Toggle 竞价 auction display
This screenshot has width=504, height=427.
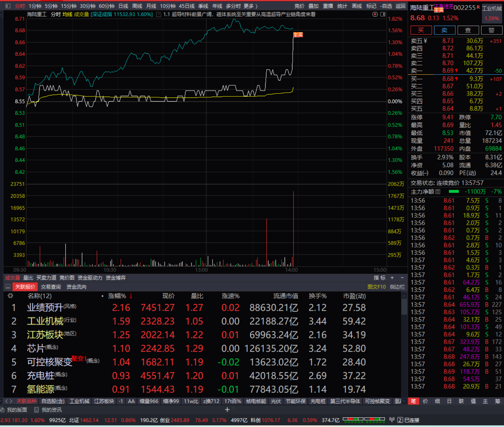click(x=299, y=6)
